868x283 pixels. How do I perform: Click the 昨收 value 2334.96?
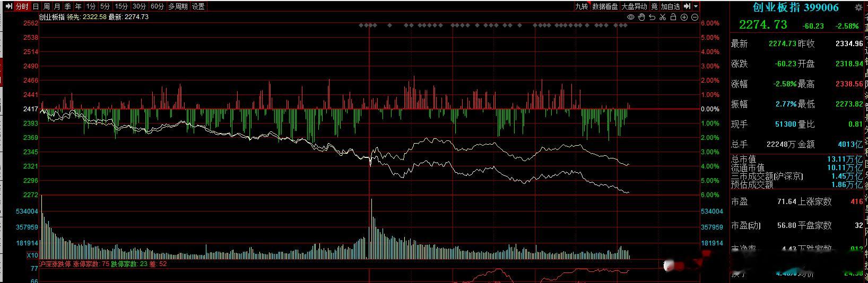pyautogui.click(x=849, y=43)
